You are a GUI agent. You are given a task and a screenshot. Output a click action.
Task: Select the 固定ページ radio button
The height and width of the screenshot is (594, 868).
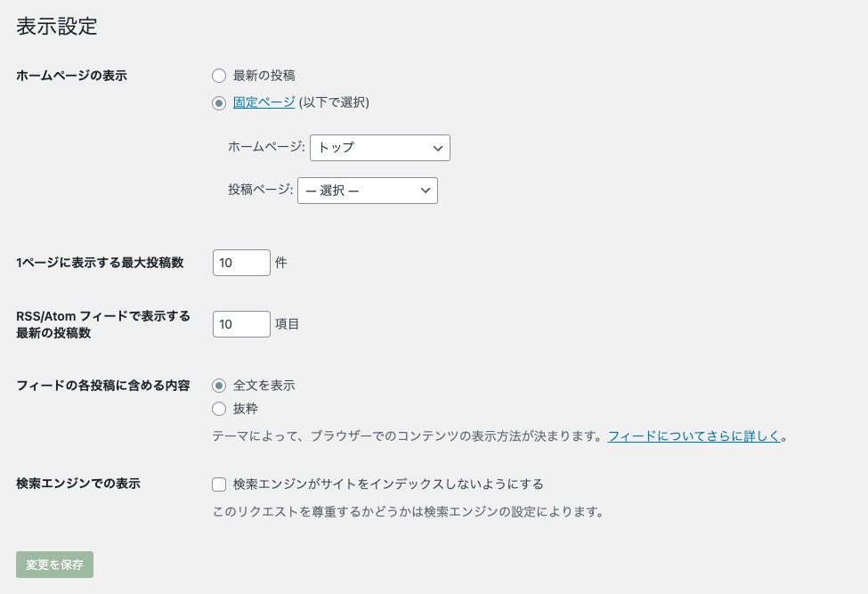point(219,102)
